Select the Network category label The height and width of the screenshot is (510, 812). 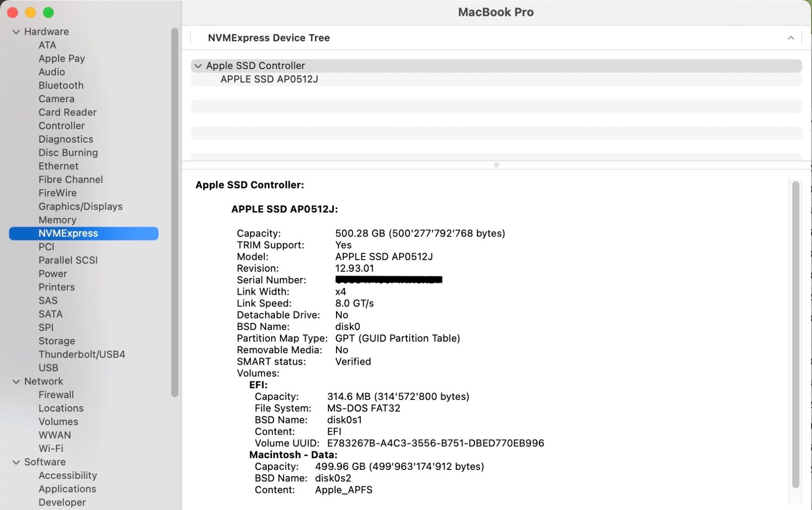[44, 381]
